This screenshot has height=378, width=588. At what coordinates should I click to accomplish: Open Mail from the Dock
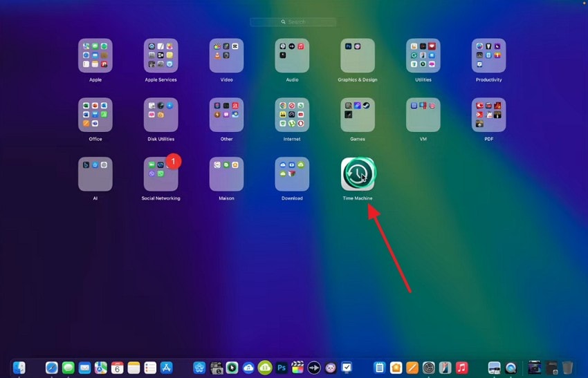(x=85, y=368)
